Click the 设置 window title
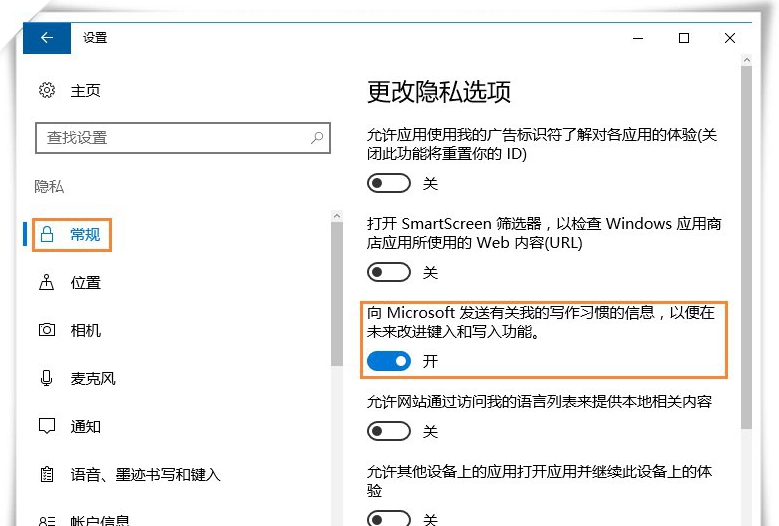This screenshot has width=779, height=526. 95,38
